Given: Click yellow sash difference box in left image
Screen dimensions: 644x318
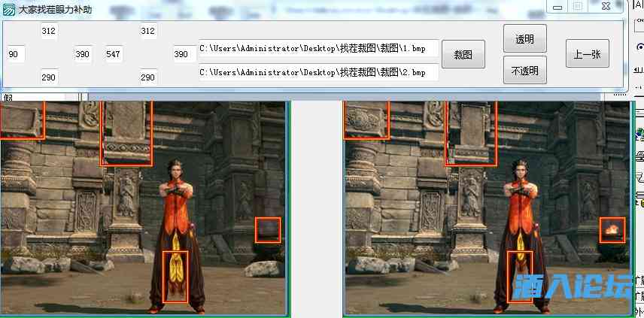Looking at the screenshot, I should pyautogui.click(x=175, y=277).
